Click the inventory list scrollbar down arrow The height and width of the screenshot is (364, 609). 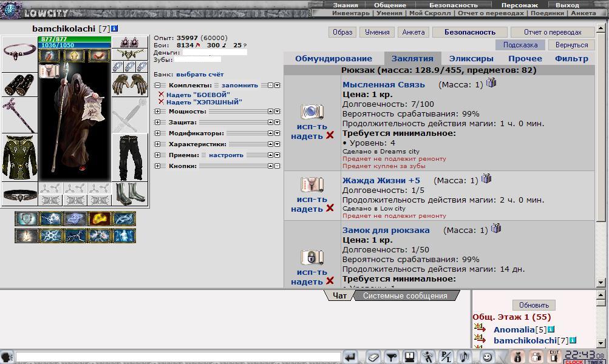pos(601,283)
